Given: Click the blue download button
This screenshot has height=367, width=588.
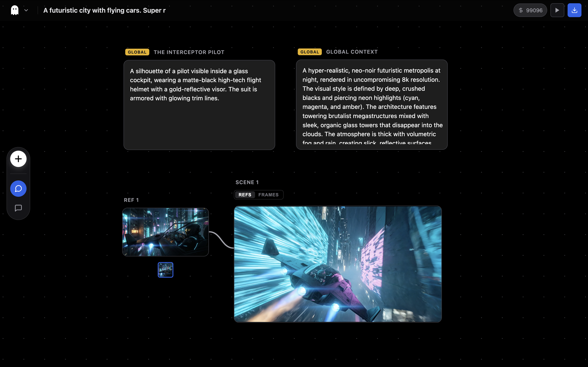Looking at the screenshot, I should (x=574, y=10).
